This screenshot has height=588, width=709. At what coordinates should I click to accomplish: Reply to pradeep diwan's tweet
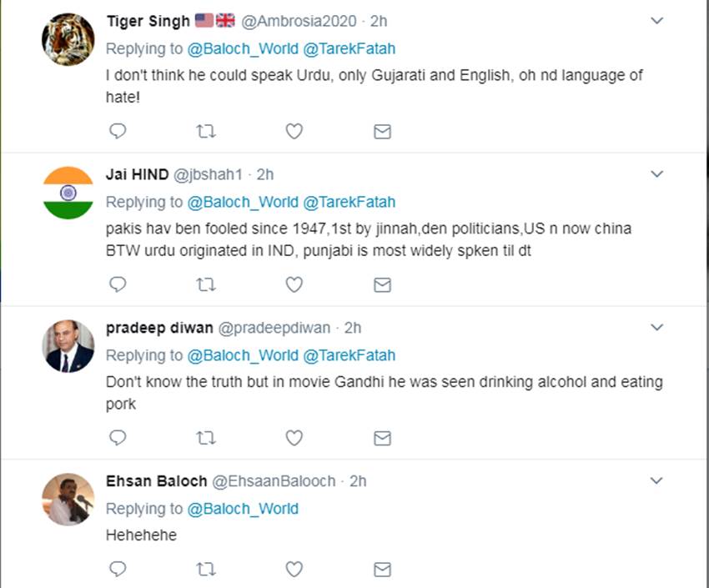point(118,438)
